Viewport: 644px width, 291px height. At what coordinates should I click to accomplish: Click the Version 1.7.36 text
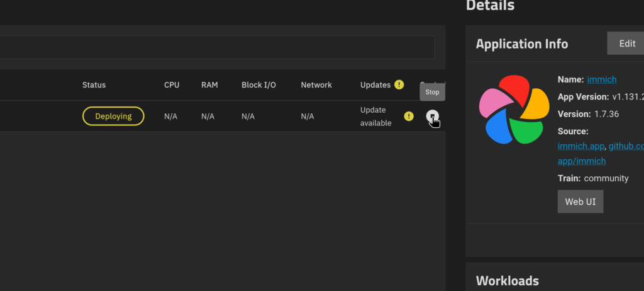(588, 114)
